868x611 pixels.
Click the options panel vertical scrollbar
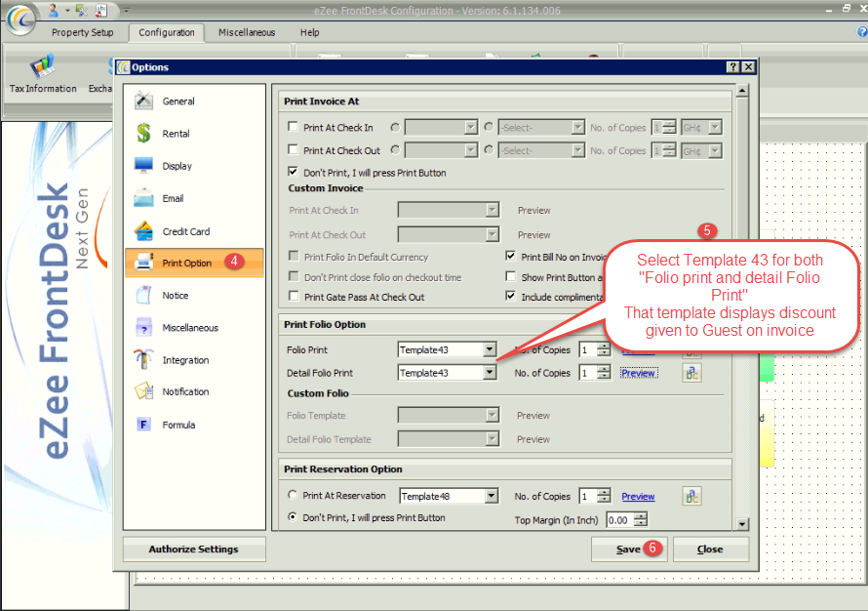[742, 293]
